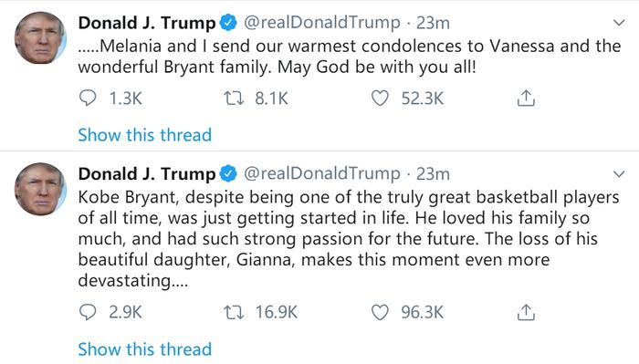Share the Melania condolences tweet
This screenshot has width=639, height=364.
pos(526,99)
